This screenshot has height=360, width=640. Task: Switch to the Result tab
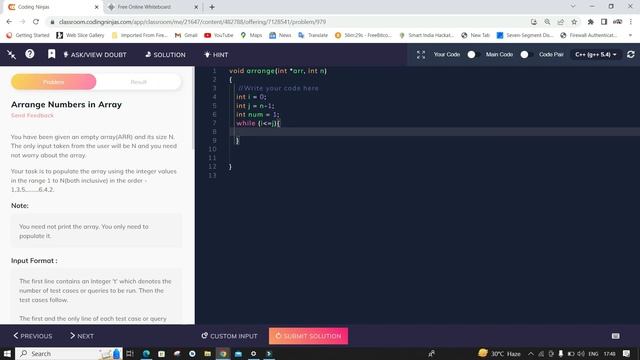[x=138, y=82]
